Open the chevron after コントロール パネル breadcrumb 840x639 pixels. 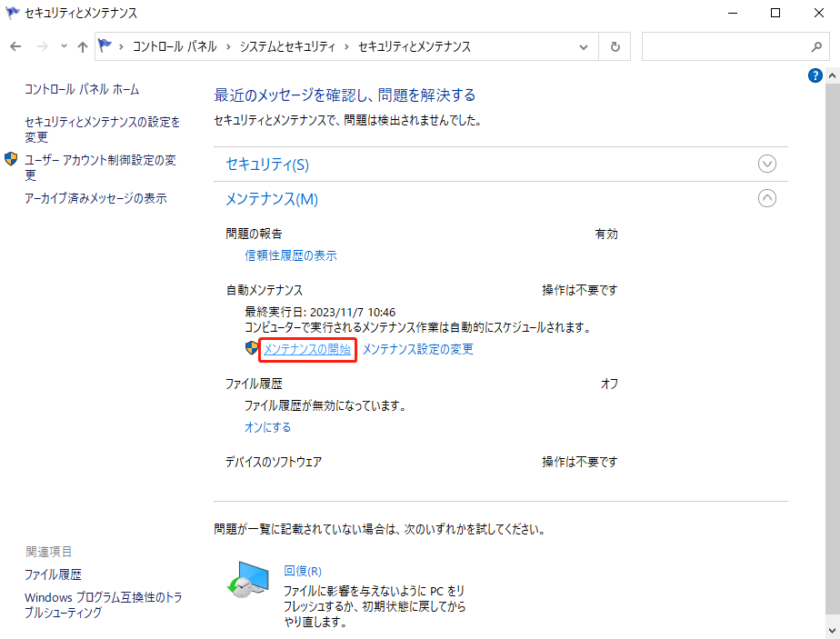[x=228, y=47]
